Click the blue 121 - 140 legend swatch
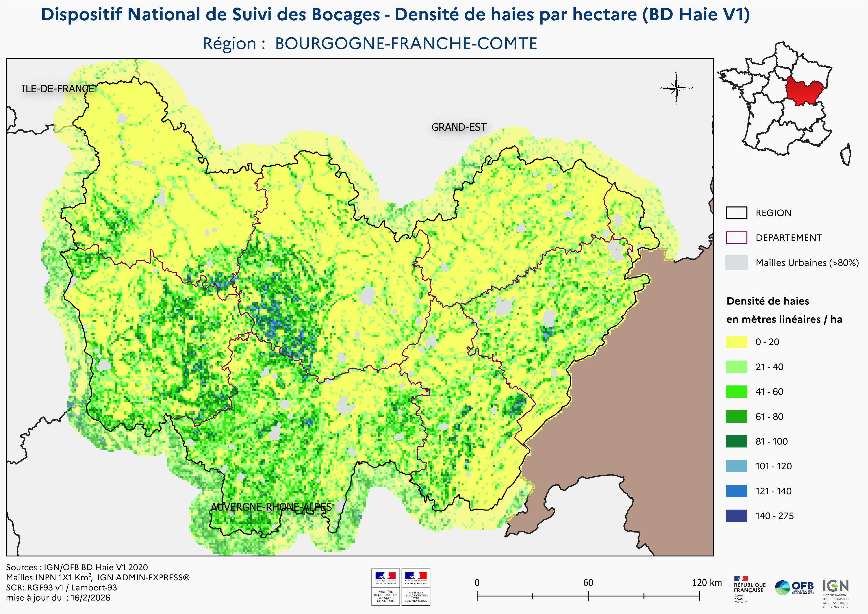Viewport: 868px width, 614px height. coord(736,491)
